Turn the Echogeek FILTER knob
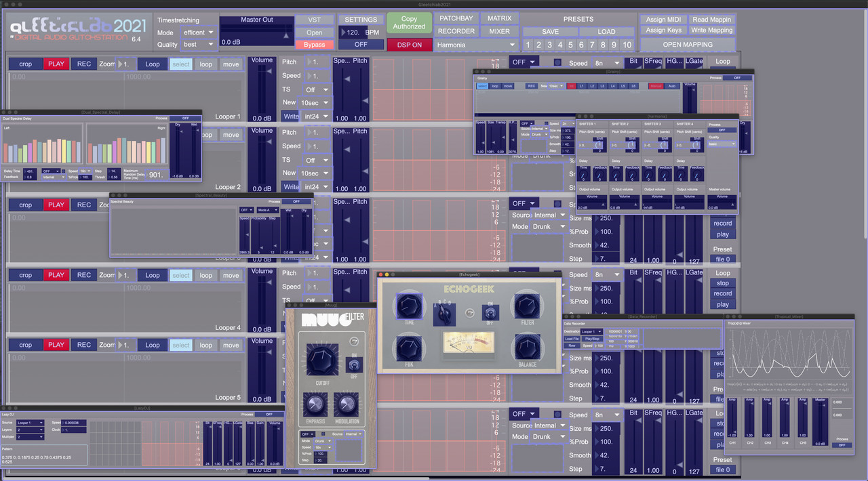Viewport: 868px width, 481px height. pyautogui.click(x=527, y=305)
